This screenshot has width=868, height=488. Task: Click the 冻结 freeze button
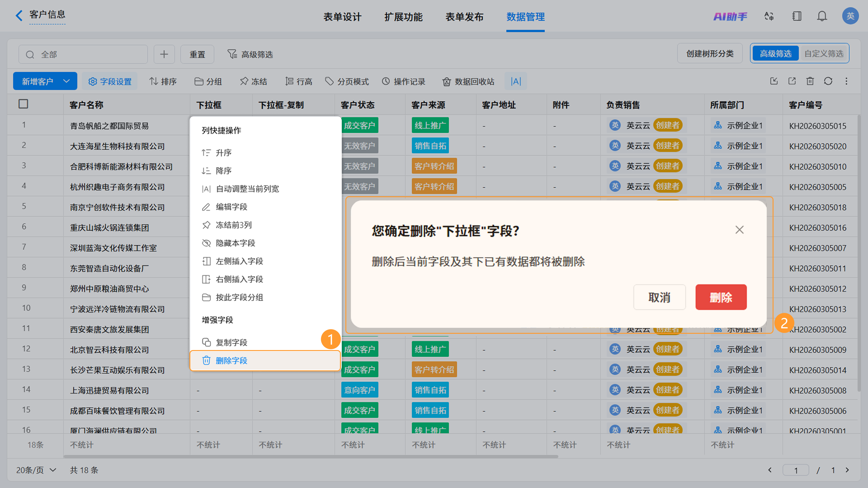(x=253, y=81)
